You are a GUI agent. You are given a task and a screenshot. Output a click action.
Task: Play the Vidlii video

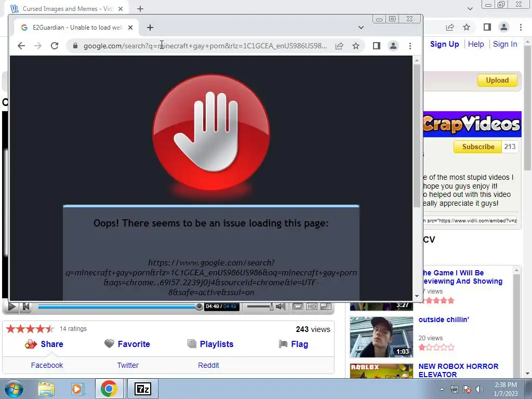pos(11,307)
